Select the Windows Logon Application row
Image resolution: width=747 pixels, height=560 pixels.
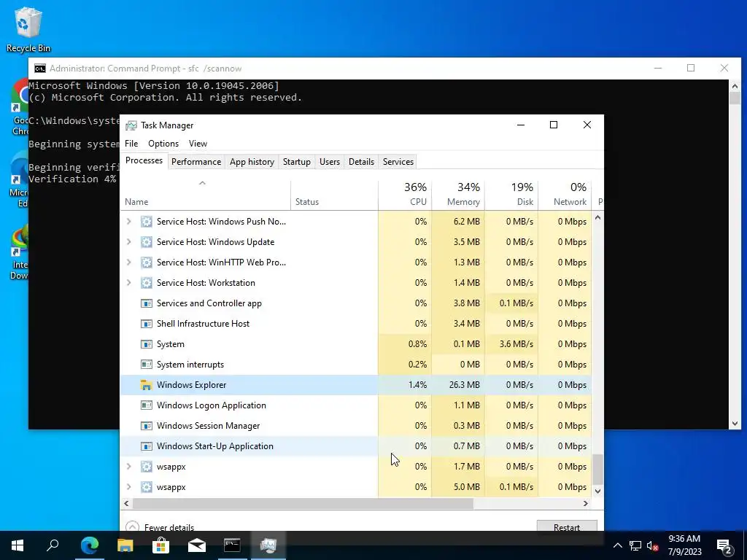click(x=356, y=405)
